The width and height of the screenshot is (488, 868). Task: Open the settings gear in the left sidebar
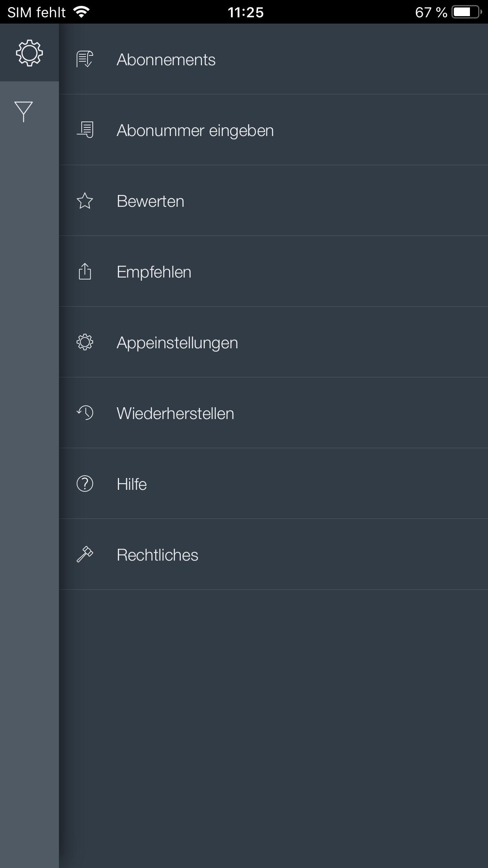pos(29,53)
